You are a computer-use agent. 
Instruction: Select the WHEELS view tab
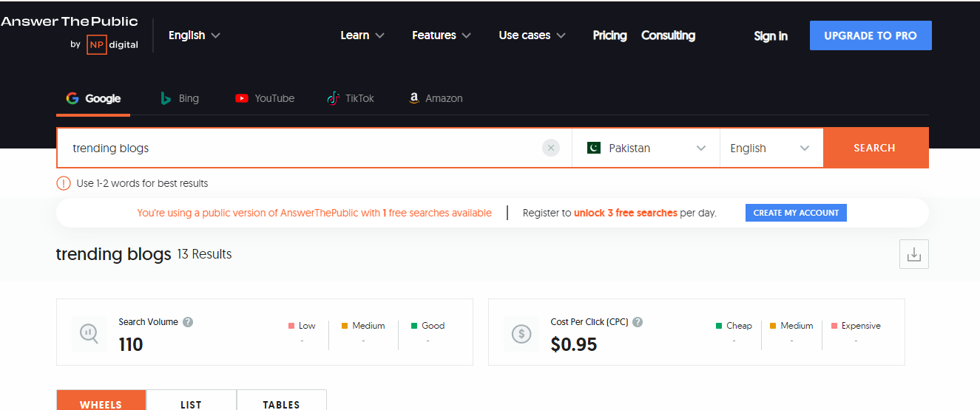click(101, 400)
